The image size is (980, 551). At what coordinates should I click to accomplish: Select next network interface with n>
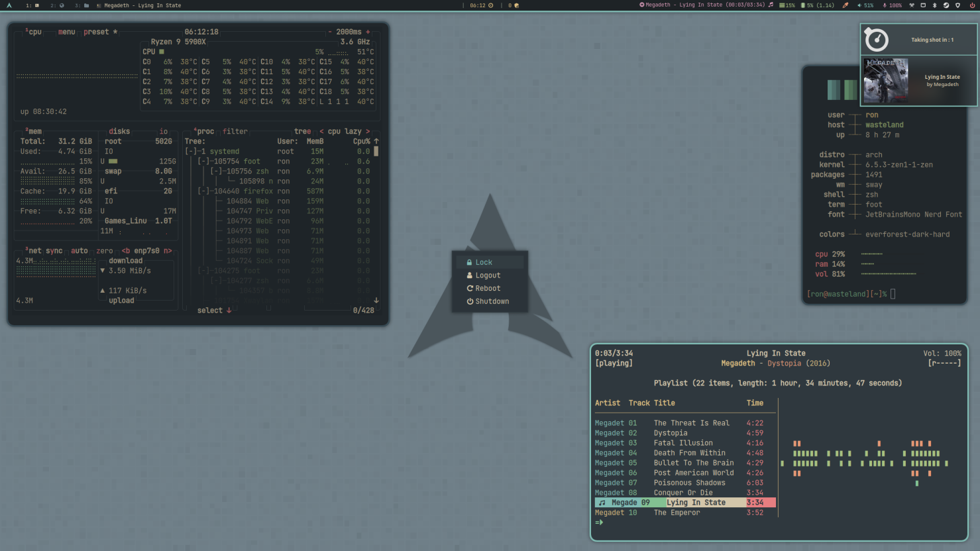coord(168,250)
